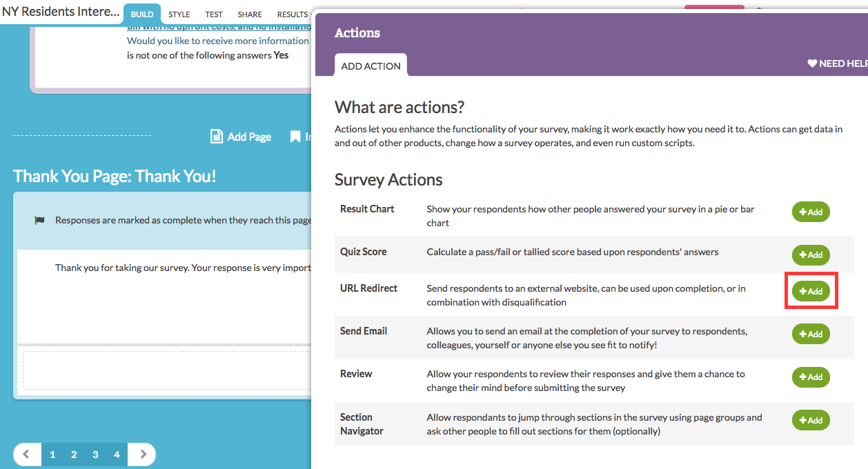Select the ADD ACTION tab

click(x=371, y=66)
